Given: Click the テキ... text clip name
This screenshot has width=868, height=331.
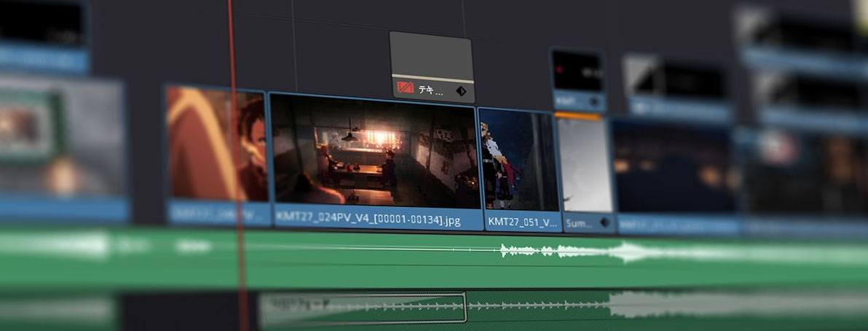Looking at the screenshot, I should point(430,90).
